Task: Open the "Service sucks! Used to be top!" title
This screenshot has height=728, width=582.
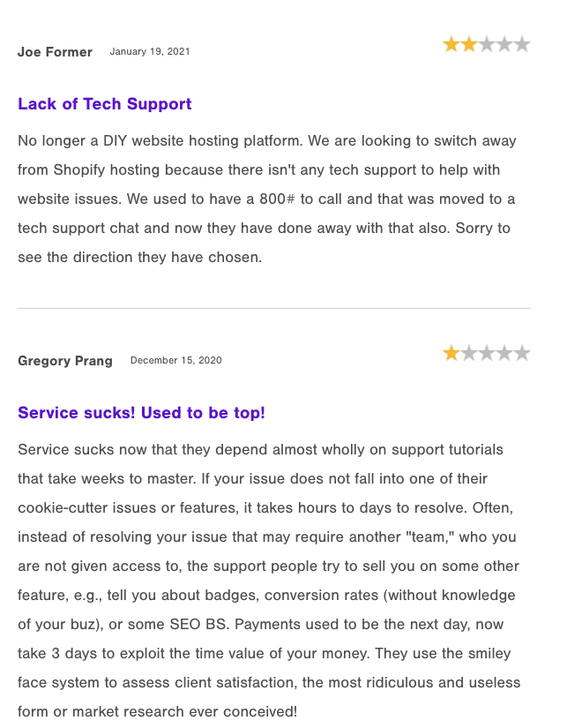Action: (x=141, y=413)
